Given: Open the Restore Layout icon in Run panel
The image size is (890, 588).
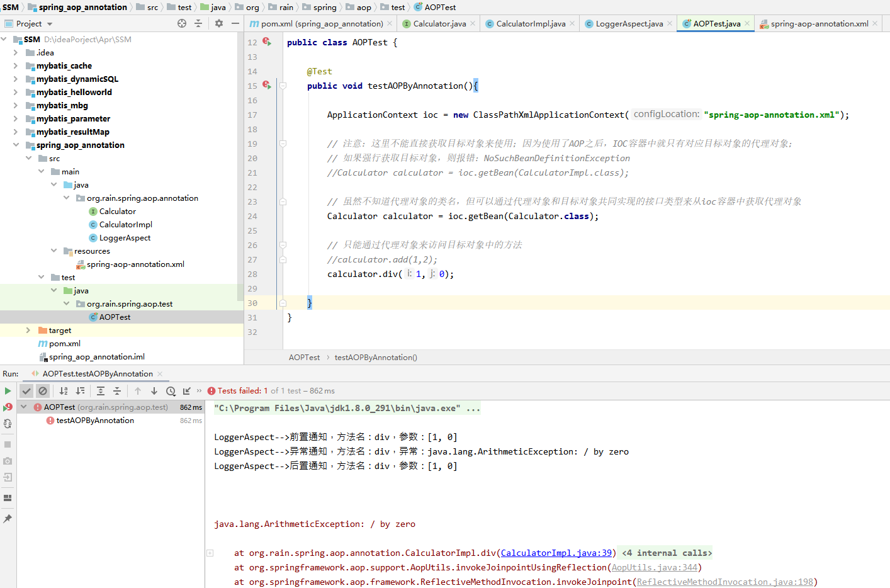Looking at the screenshot, I should [x=8, y=498].
